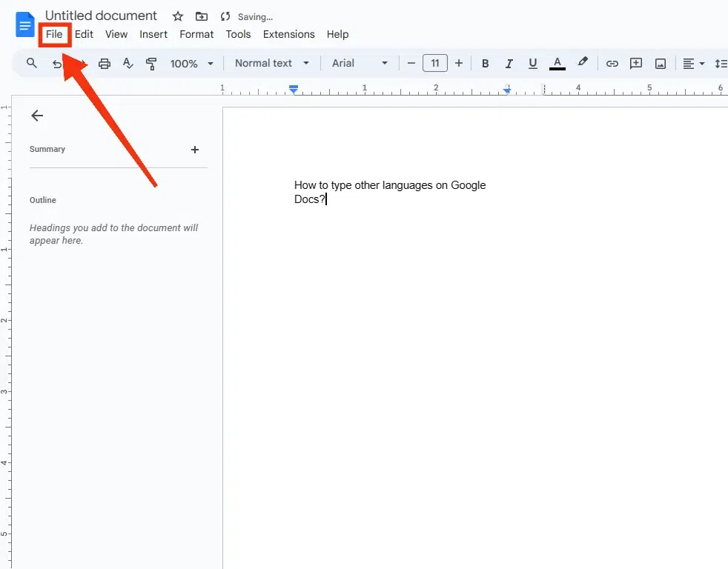The image size is (728, 569).
Task: Add a summary with plus icon
Action: (195, 150)
